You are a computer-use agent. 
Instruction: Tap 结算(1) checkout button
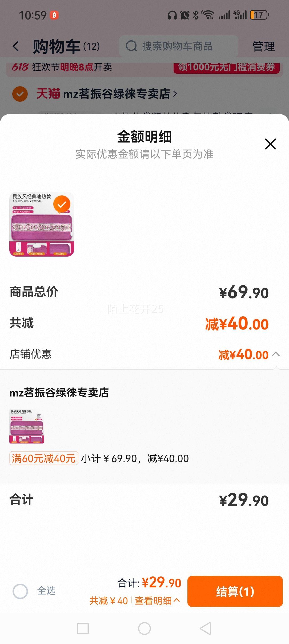click(x=235, y=591)
